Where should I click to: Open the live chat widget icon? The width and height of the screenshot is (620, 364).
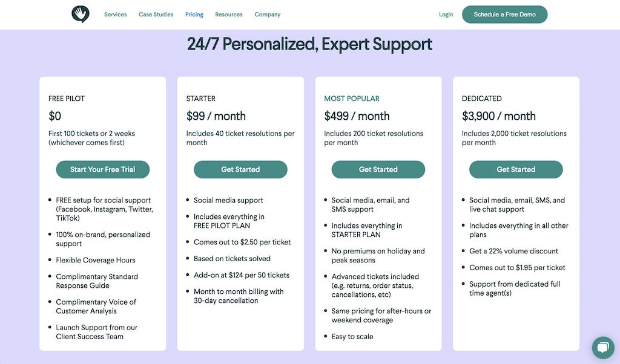[602, 348]
